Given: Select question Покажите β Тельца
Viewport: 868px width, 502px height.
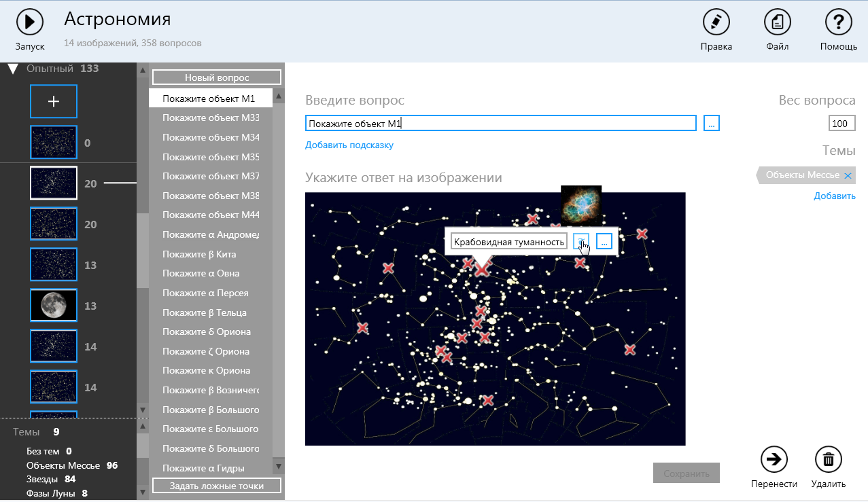Looking at the screenshot, I should (x=205, y=312).
